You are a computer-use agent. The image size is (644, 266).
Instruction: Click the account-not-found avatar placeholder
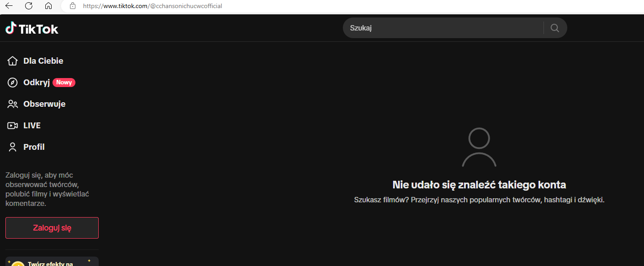coord(479,147)
